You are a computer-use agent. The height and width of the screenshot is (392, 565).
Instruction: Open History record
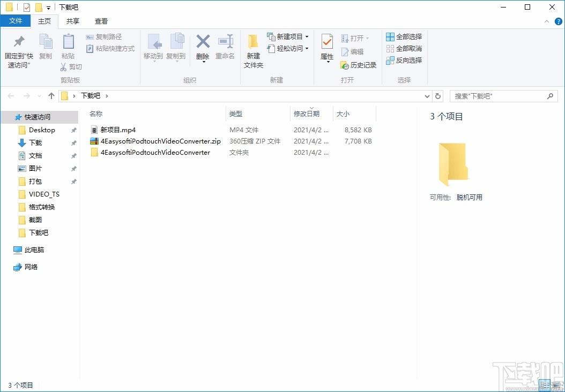point(359,65)
